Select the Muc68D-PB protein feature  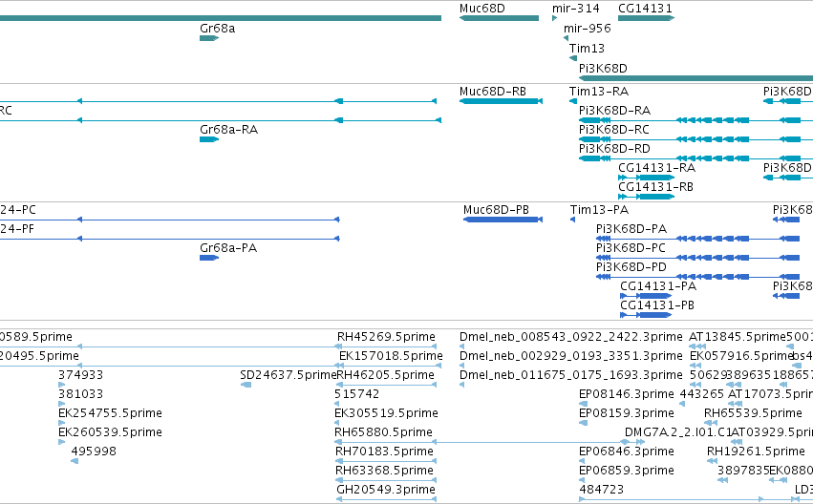tap(503, 220)
